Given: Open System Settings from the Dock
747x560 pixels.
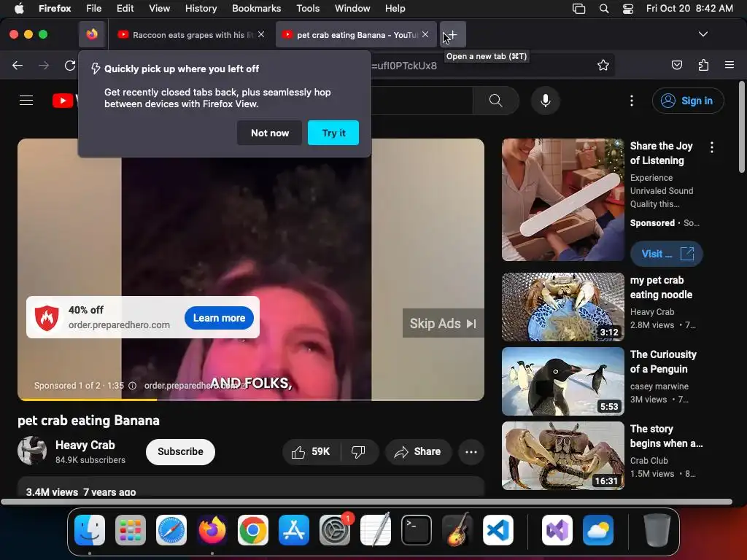Looking at the screenshot, I should (335, 530).
